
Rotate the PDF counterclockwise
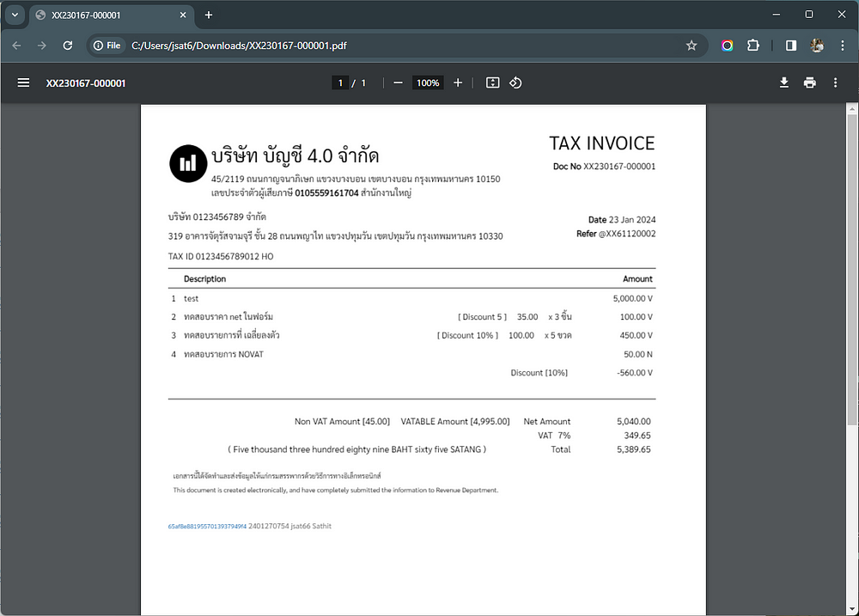pos(515,82)
